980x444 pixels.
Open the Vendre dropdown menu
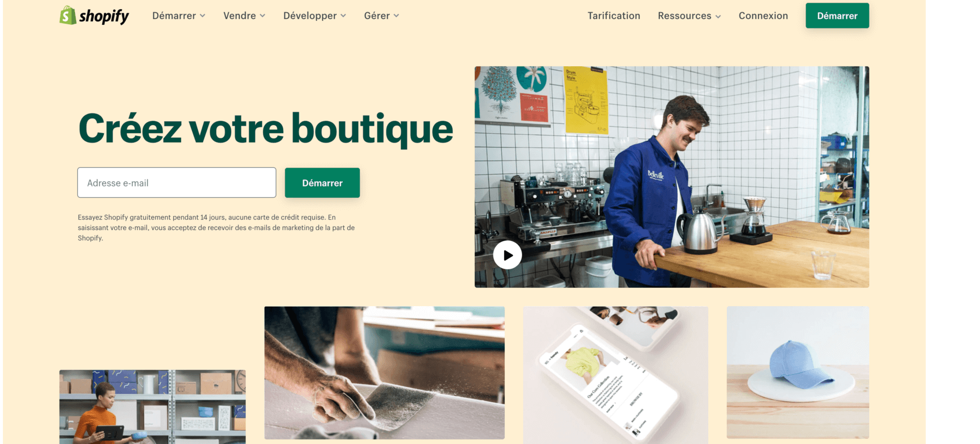click(245, 16)
